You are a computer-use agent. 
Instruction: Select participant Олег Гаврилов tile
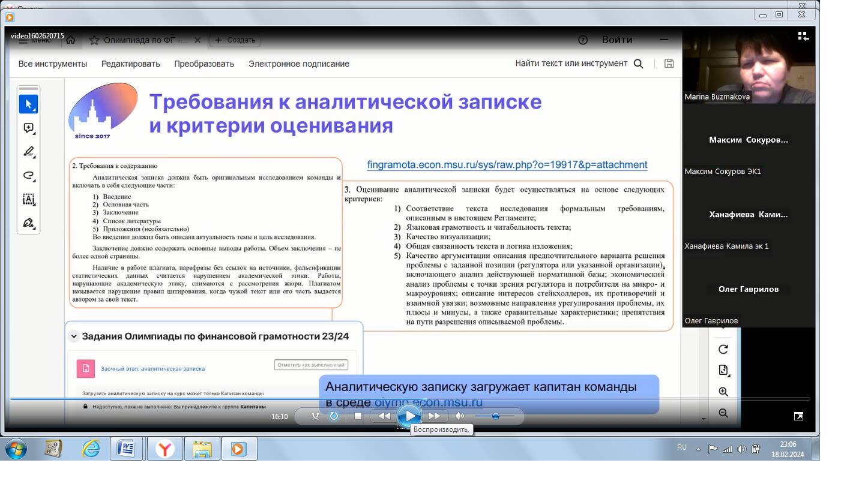[x=749, y=290]
